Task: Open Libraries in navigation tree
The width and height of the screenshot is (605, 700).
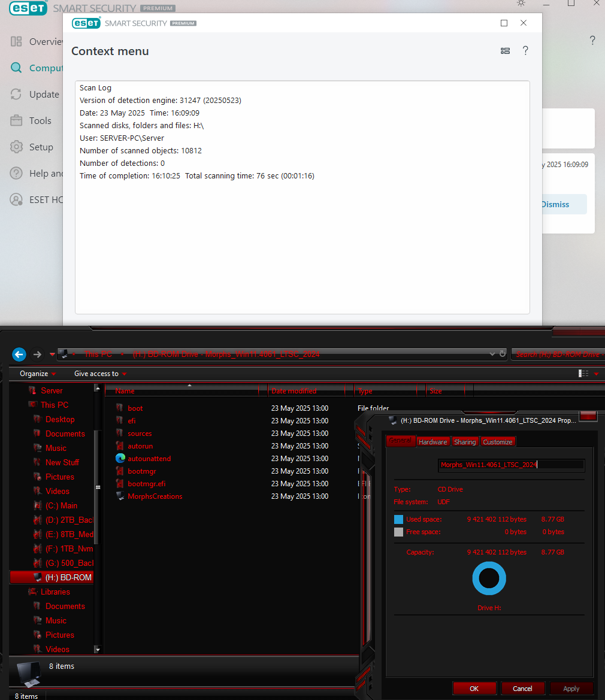Action: (55, 592)
